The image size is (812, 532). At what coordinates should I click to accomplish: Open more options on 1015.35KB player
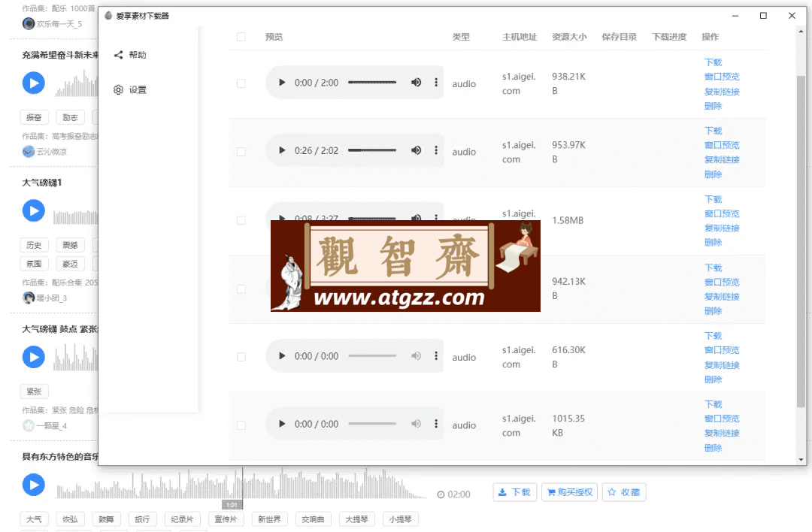click(x=436, y=424)
